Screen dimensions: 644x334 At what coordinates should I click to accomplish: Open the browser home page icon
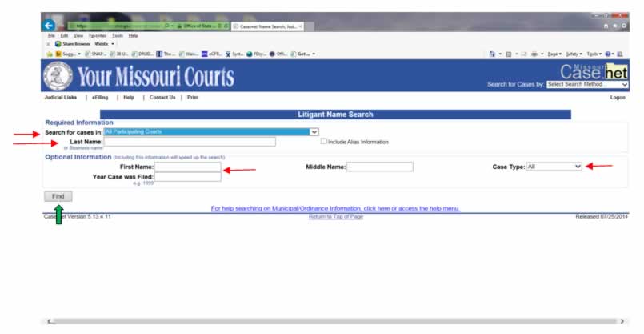[x=606, y=26]
